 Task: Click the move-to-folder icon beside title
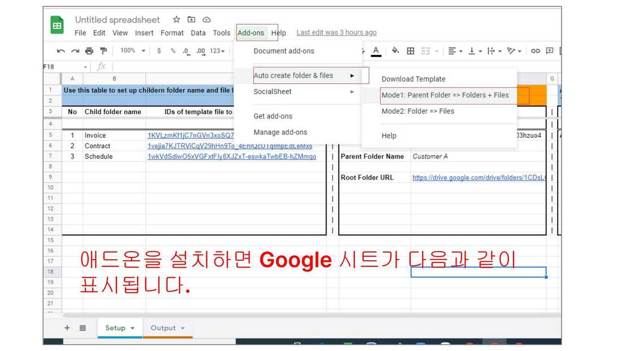[x=192, y=20]
